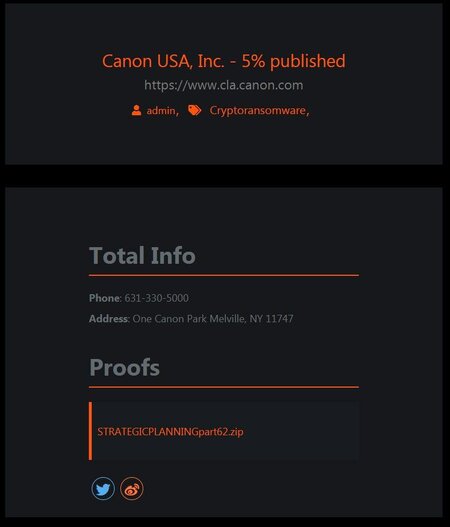Click the Total Info heading
Screen dimensions: 450x527
coord(142,255)
